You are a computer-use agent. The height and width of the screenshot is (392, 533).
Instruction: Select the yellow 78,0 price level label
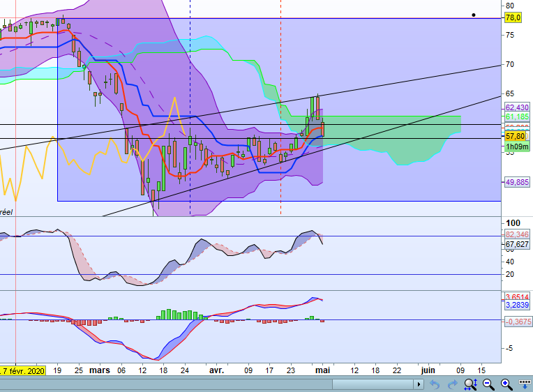(513, 17)
